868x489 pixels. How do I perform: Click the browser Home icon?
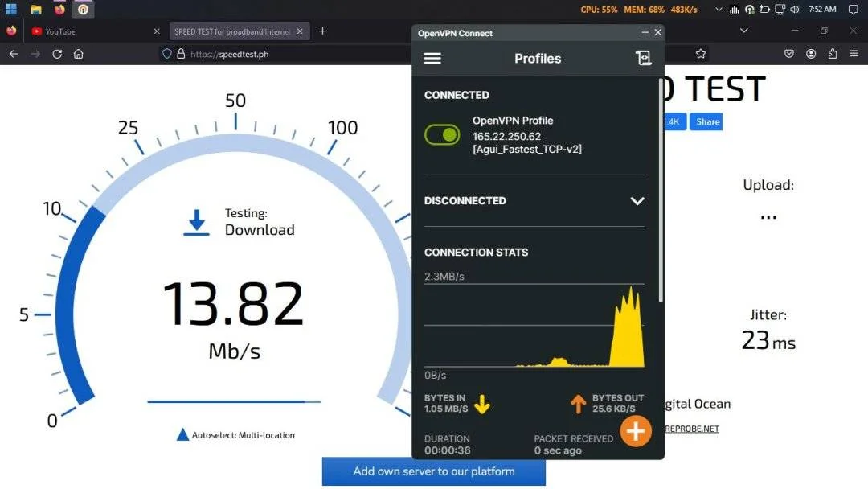79,54
